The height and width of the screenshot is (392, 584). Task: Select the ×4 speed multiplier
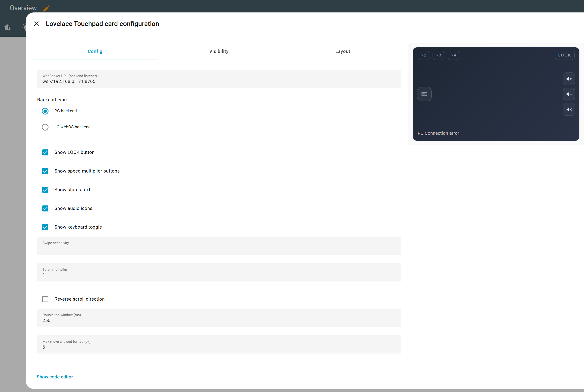[x=454, y=55]
